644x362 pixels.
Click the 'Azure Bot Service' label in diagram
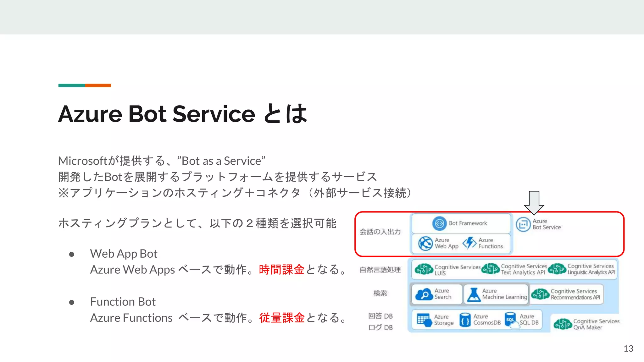547,224
